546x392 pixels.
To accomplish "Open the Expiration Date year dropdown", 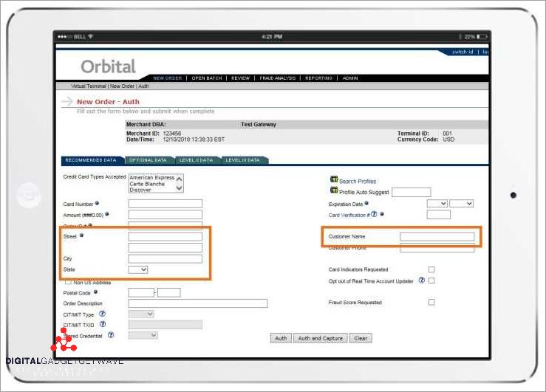I will click(x=461, y=203).
